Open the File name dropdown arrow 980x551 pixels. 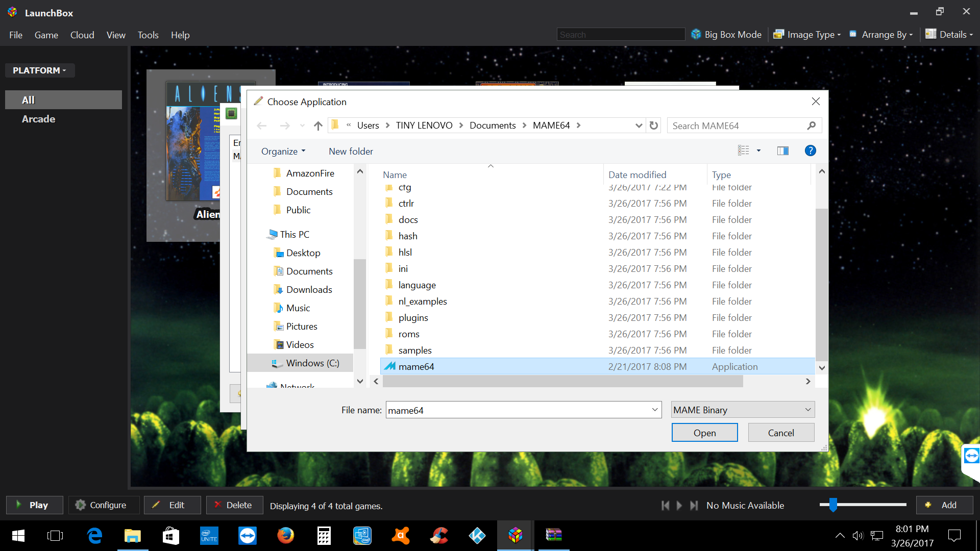(655, 410)
